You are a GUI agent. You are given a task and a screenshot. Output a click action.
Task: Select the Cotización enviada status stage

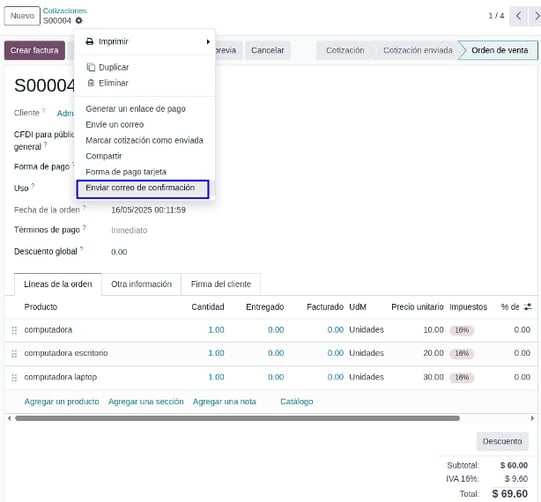click(x=417, y=50)
